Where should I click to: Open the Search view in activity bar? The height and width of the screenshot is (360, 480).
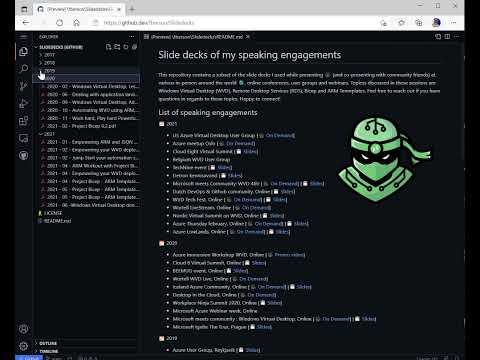tap(23, 69)
